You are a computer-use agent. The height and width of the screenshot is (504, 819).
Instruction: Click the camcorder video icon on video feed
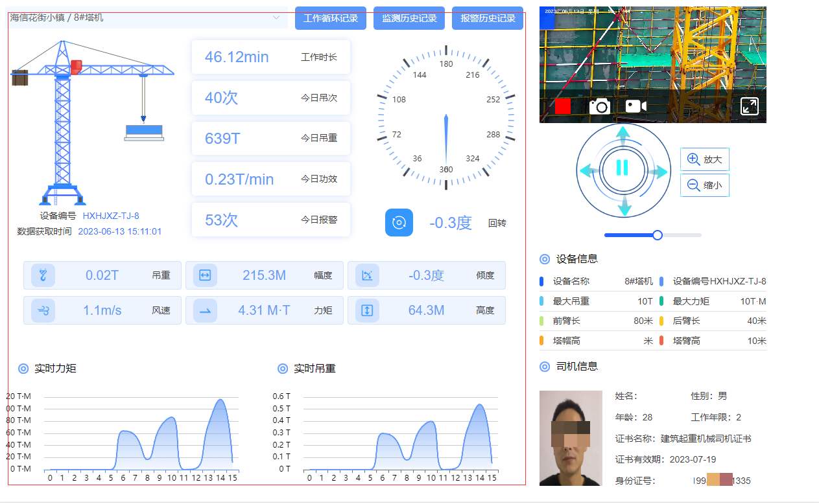(x=636, y=106)
